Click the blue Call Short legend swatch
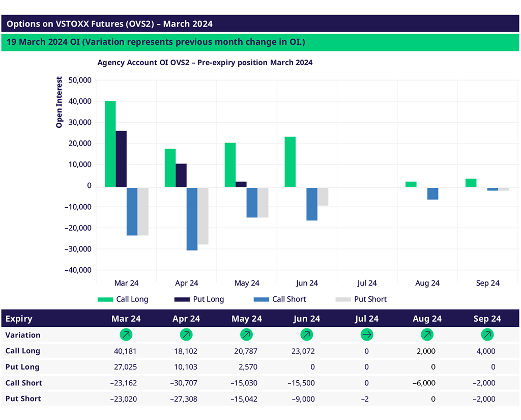 [261, 299]
